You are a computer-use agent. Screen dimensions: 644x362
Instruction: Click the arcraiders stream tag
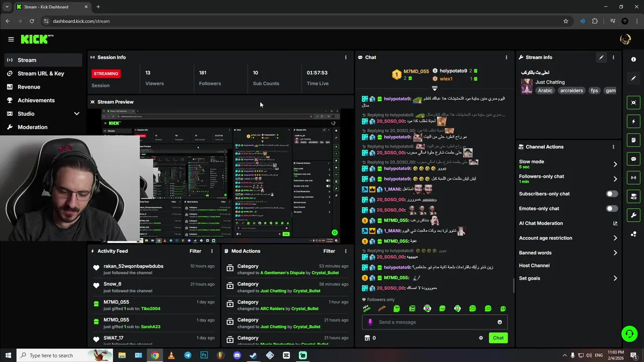[572, 90]
